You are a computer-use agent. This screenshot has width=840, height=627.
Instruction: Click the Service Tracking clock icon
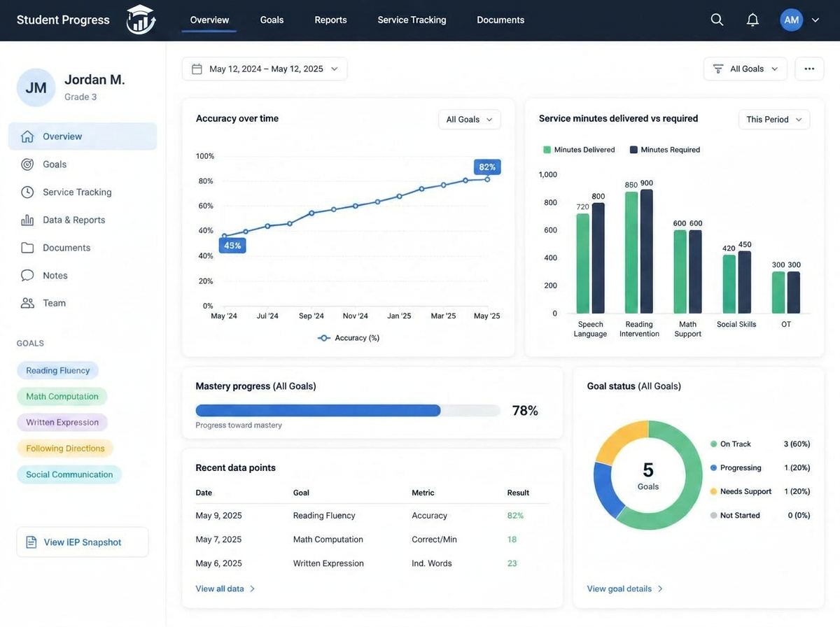(27, 192)
